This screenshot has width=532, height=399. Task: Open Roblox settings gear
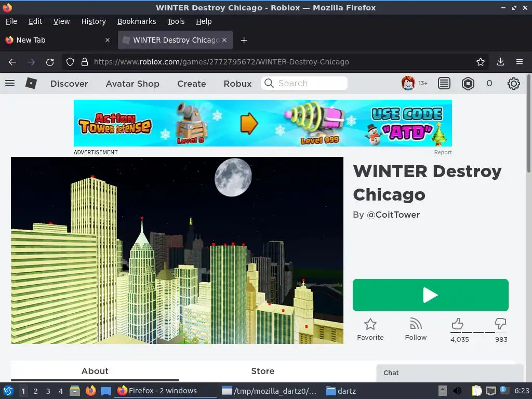click(x=513, y=84)
